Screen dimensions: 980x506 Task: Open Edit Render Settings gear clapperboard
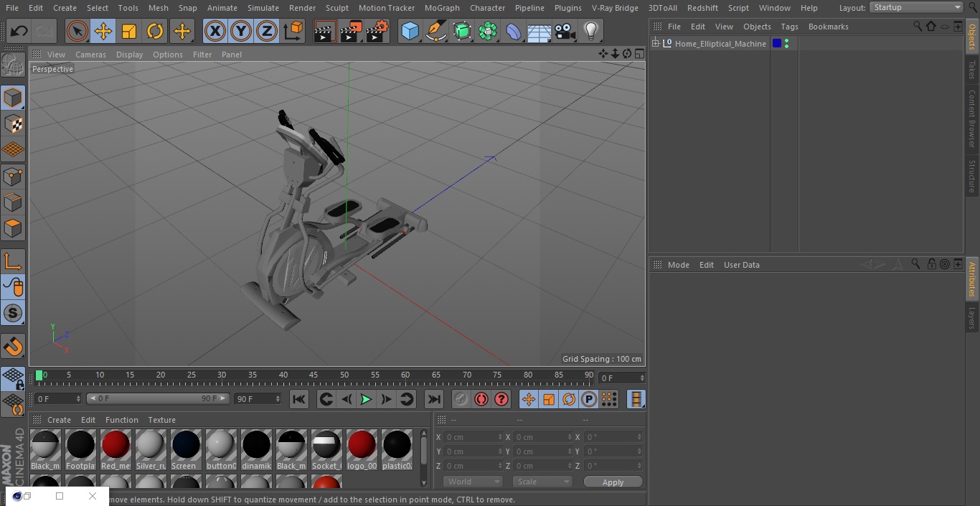377,31
